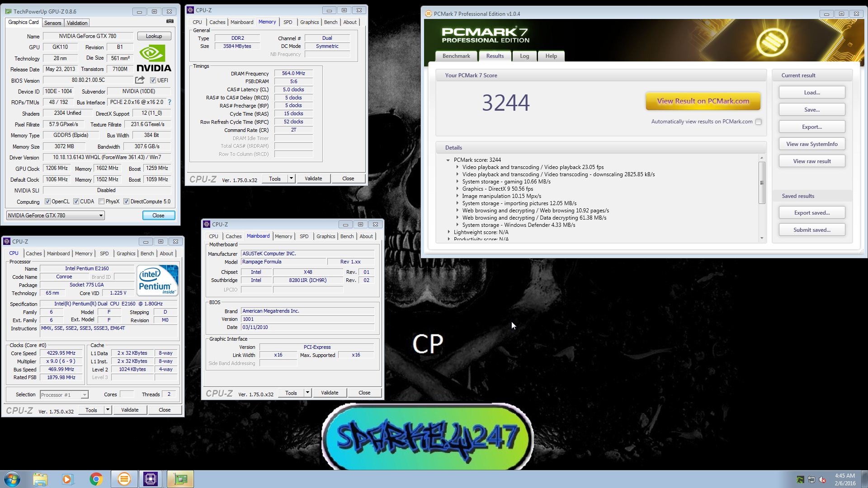
Task: Collapse the PCMark score 3244 tree node
Action: (448, 160)
